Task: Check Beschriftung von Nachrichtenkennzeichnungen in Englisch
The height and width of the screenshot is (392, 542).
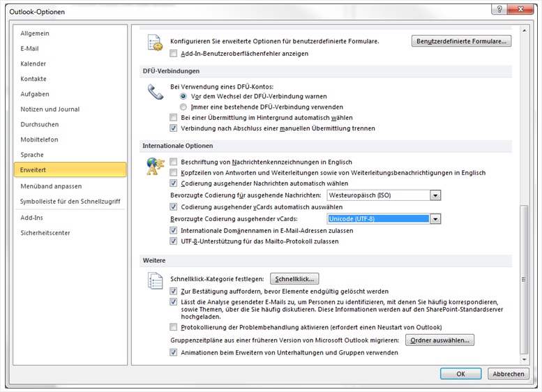Action: pyautogui.click(x=174, y=162)
